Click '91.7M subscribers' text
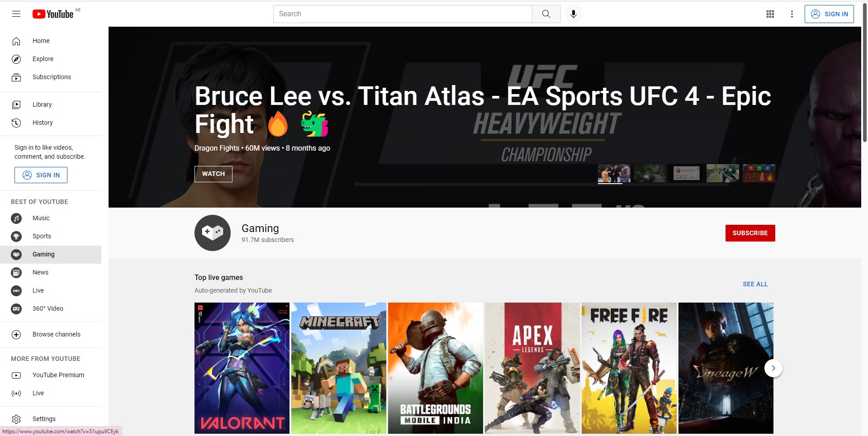 coord(267,240)
